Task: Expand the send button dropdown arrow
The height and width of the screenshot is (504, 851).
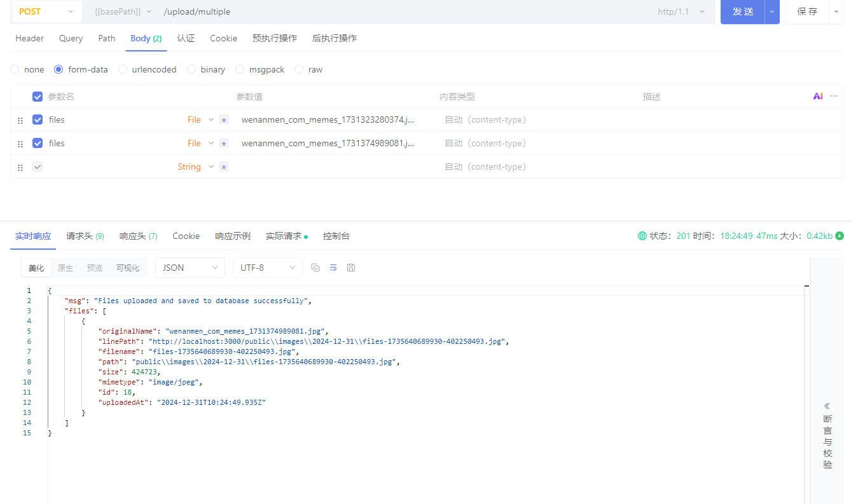Action: [x=772, y=11]
